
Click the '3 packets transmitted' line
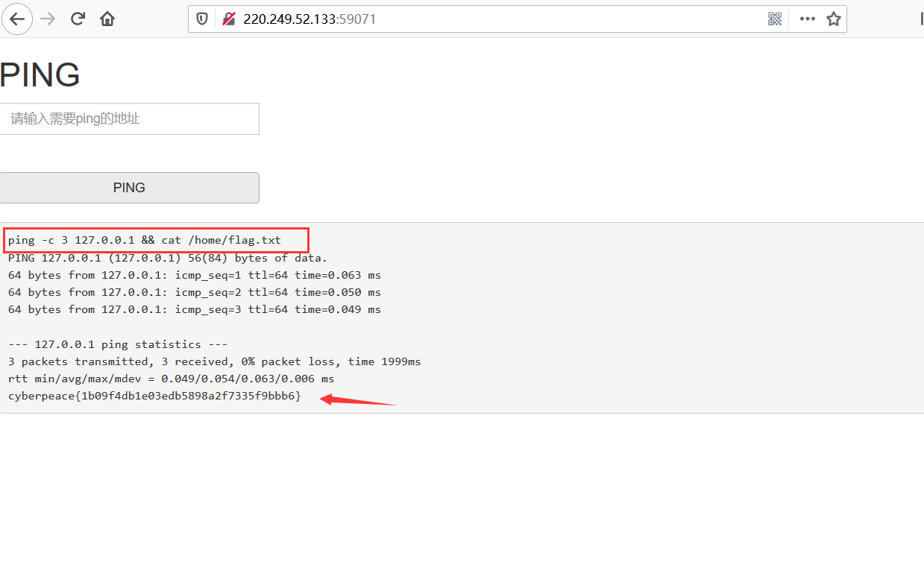click(214, 361)
